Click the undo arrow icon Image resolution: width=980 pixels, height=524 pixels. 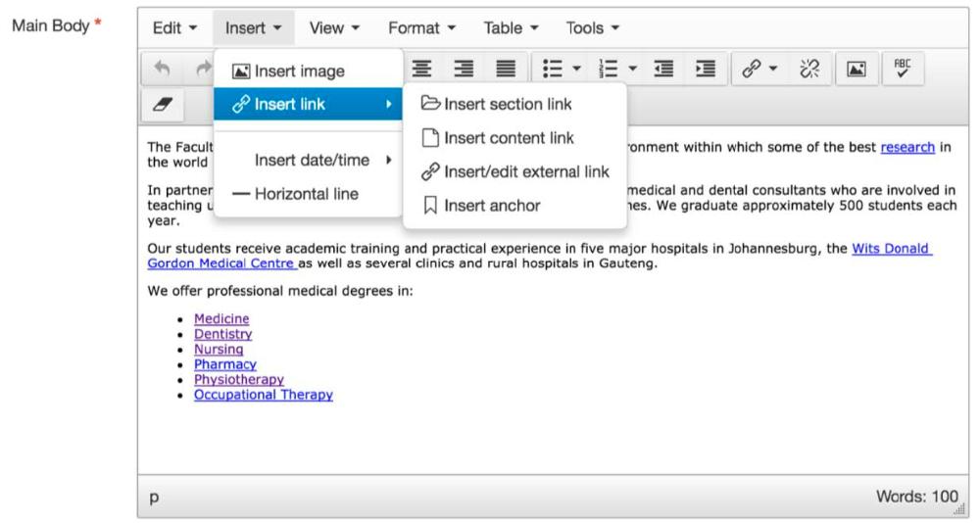(x=162, y=69)
